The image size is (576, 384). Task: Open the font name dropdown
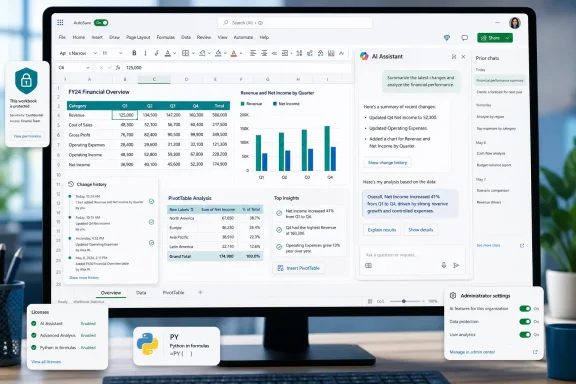[78, 53]
